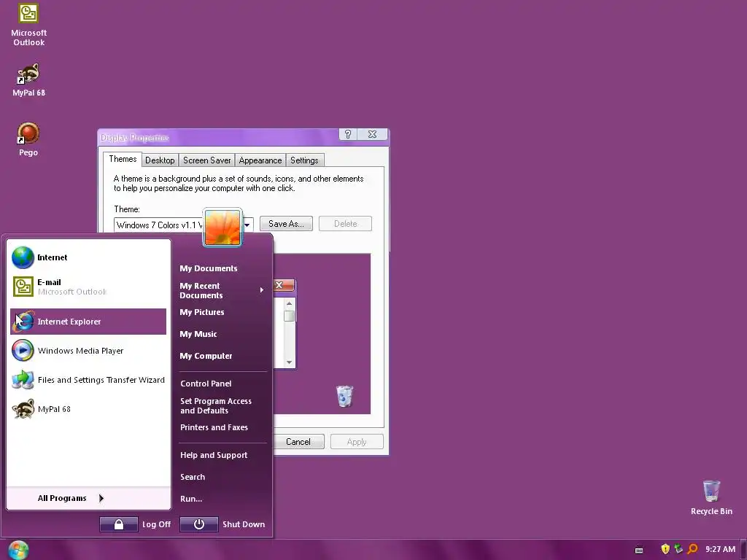Click scroll up arrow in preview window

[x=289, y=303]
